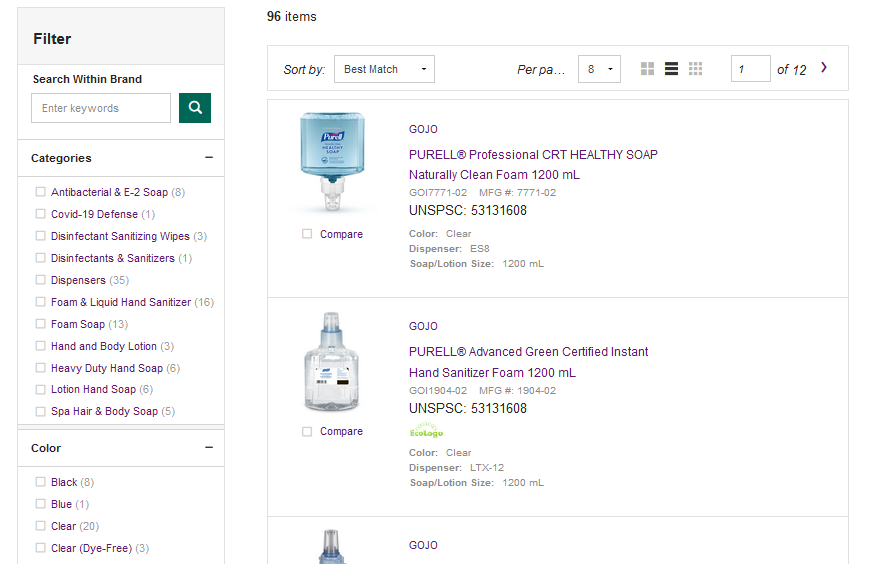Check the Clear (20) color filter
Image resolution: width=889 pixels, height=564 pixels.
click(40, 526)
